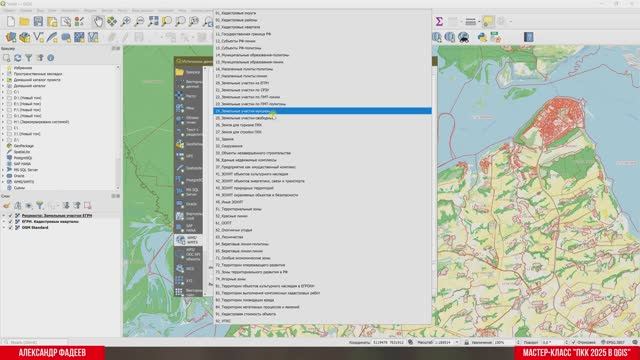
Task: Select the Zoom Out magnifier tool
Action: [x=140, y=22]
